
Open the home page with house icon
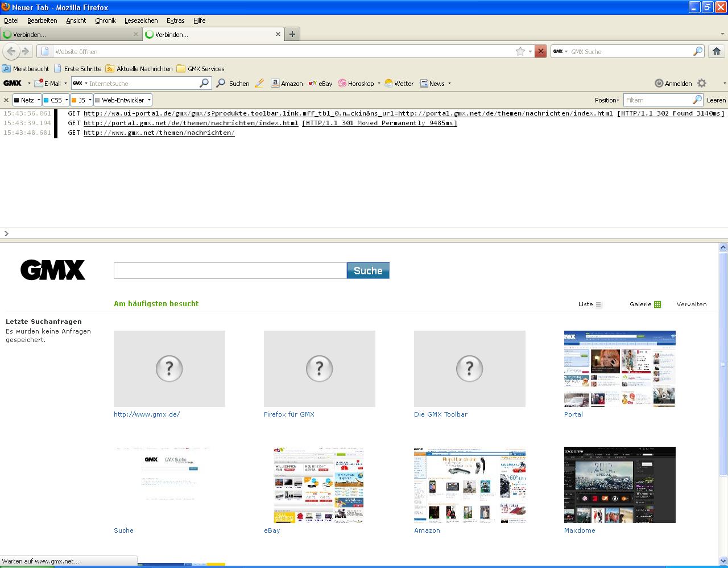point(717,51)
